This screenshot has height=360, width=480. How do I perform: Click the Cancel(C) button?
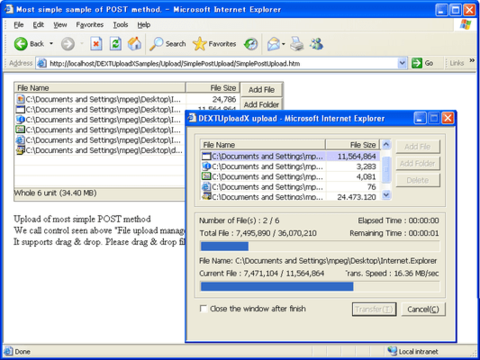(x=423, y=309)
